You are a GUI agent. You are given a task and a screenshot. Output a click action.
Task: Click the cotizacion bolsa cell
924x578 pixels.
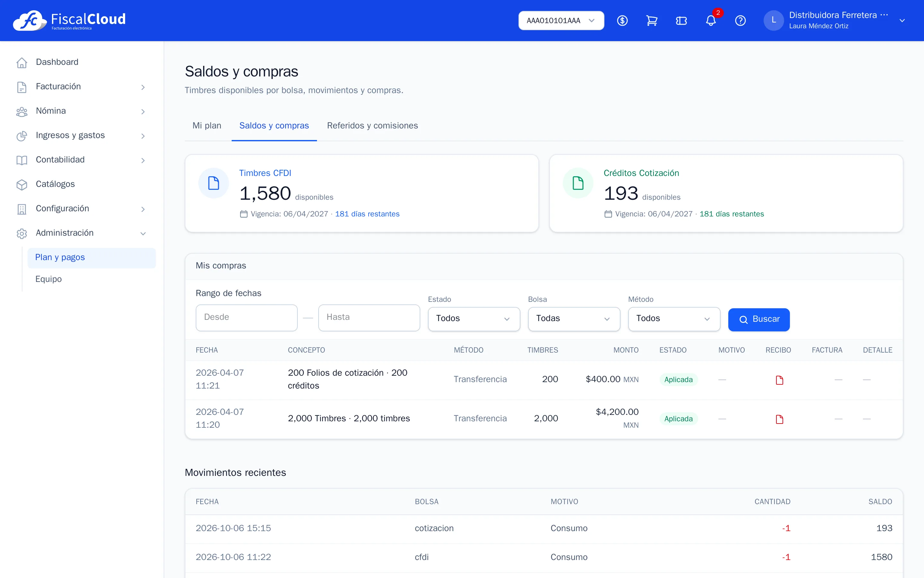434,528
